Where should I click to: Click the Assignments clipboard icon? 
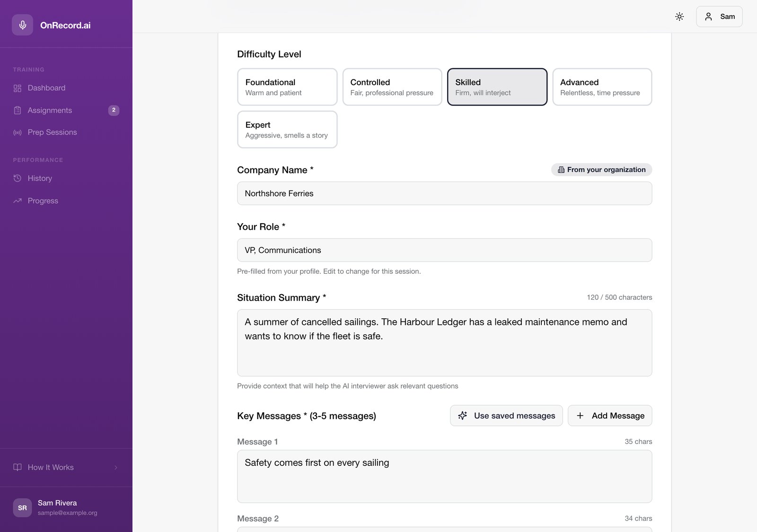[18, 110]
